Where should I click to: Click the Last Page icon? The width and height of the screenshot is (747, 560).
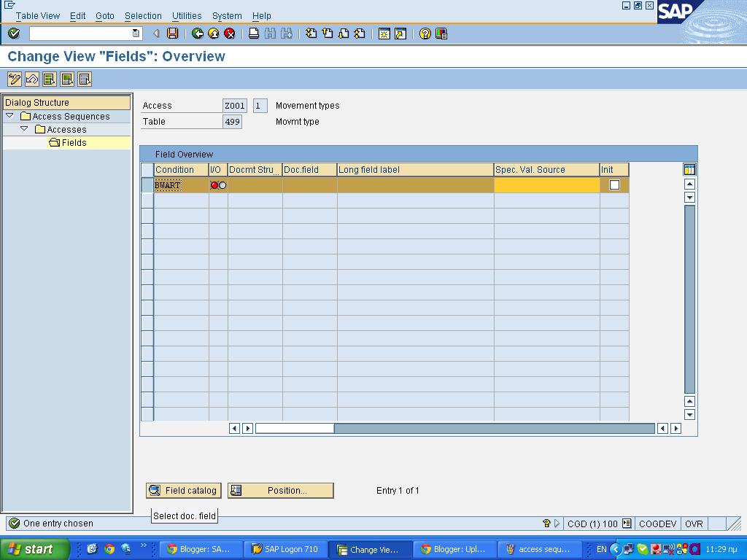tap(360, 34)
